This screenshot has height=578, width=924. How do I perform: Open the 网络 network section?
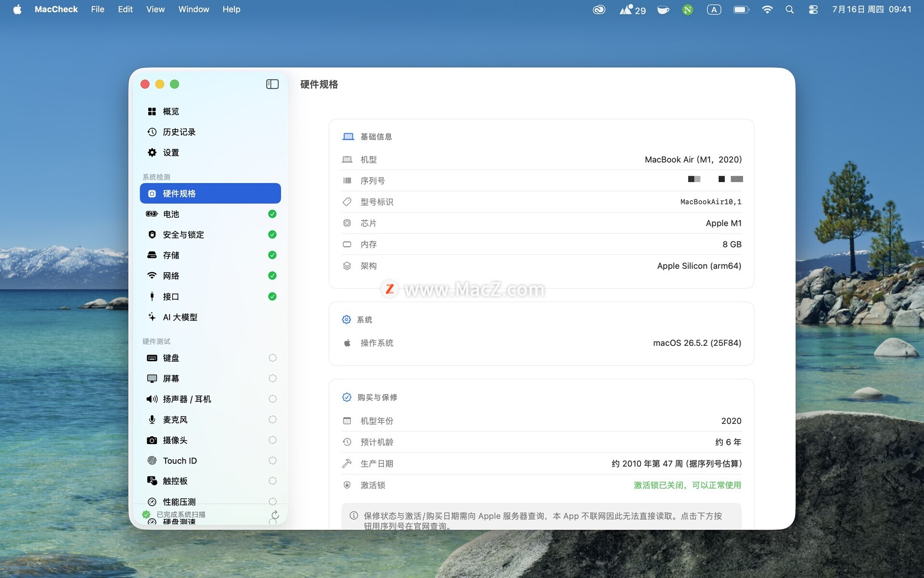[210, 276]
